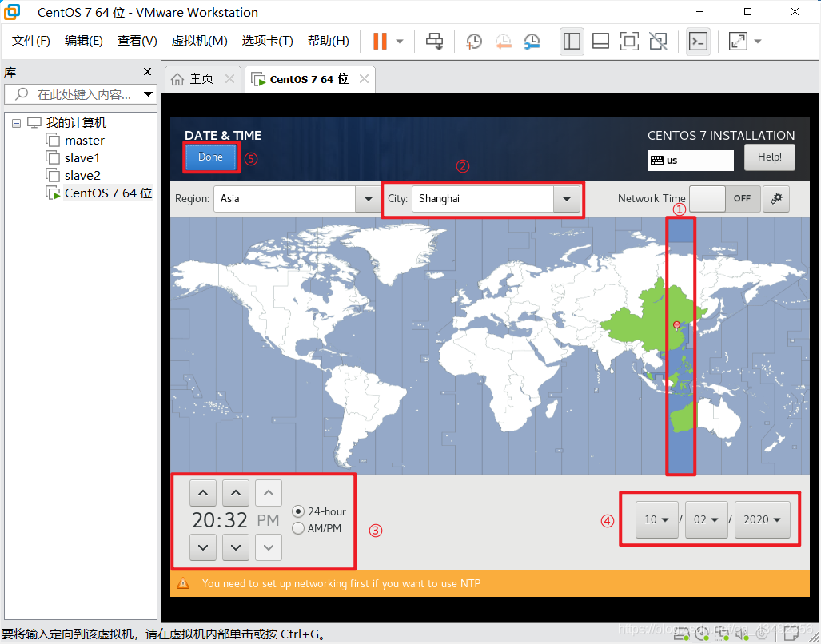Open the power options arrow beside pause
This screenshot has height=644, width=821.
click(x=400, y=42)
